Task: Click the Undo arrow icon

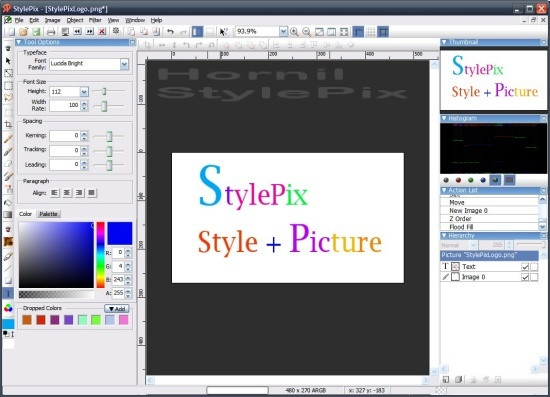Action: tap(170, 32)
